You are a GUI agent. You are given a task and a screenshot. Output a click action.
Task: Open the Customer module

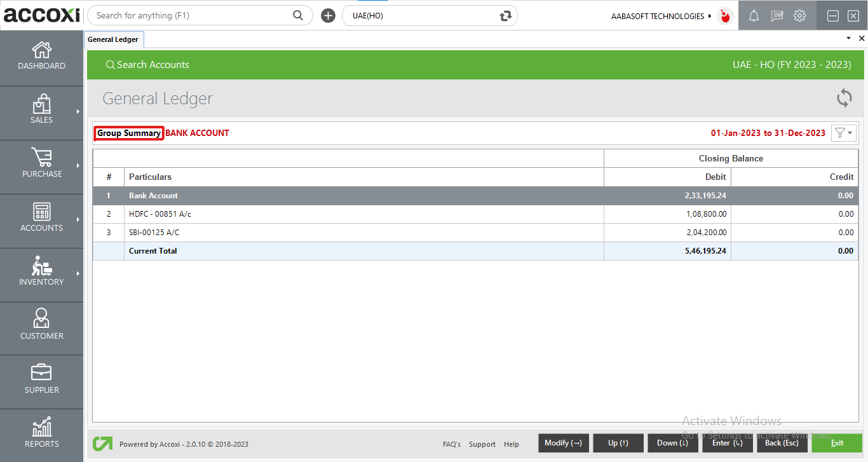tap(41, 326)
